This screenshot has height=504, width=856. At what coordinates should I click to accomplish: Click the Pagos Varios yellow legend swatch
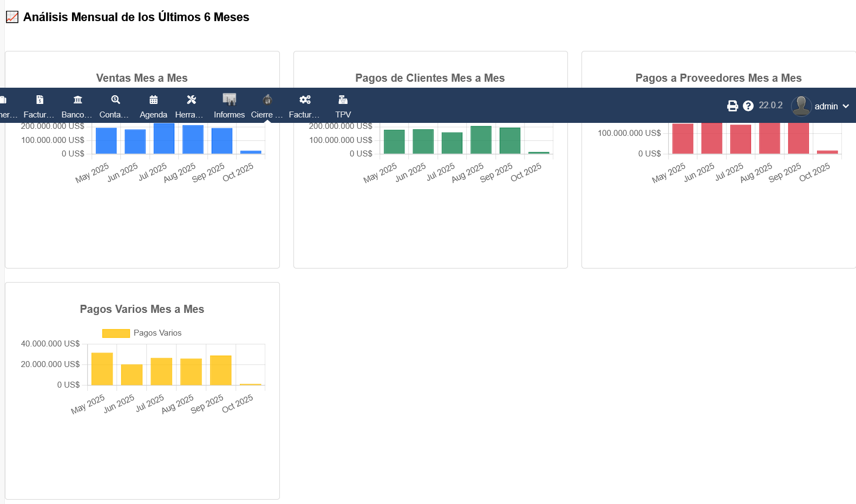point(116,333)
